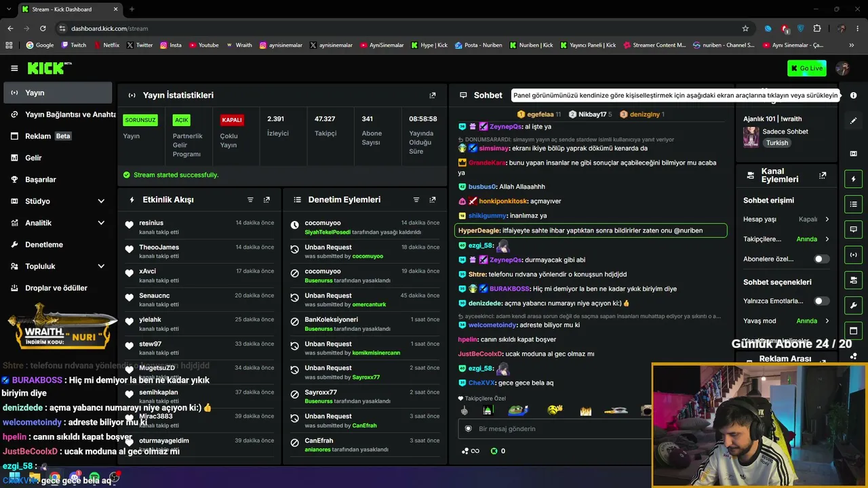Viewport: 868px width, 488px height.
Task: Insert the sad waving smiley emote
Action: (x=555, y=410)
